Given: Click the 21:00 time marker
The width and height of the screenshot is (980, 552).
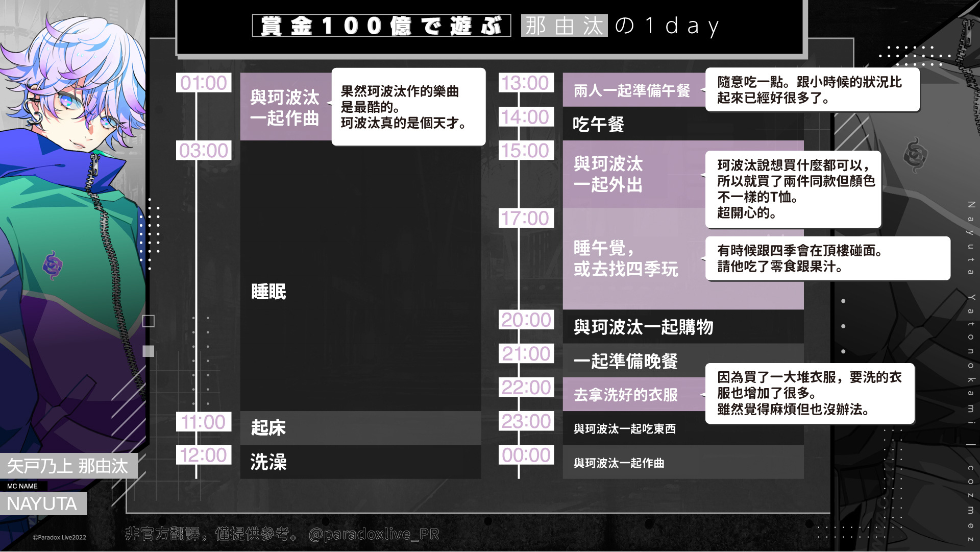Looking at the screenshot, I should click(x=526, y=353).
